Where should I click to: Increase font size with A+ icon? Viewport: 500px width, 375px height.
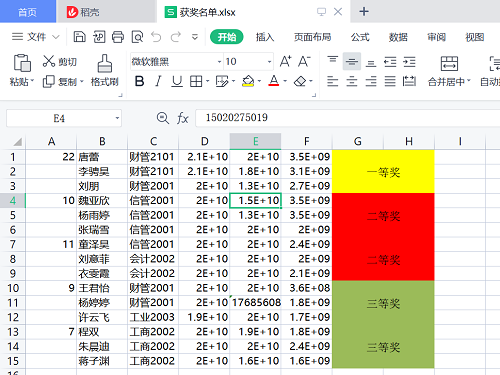pos(285,61)
